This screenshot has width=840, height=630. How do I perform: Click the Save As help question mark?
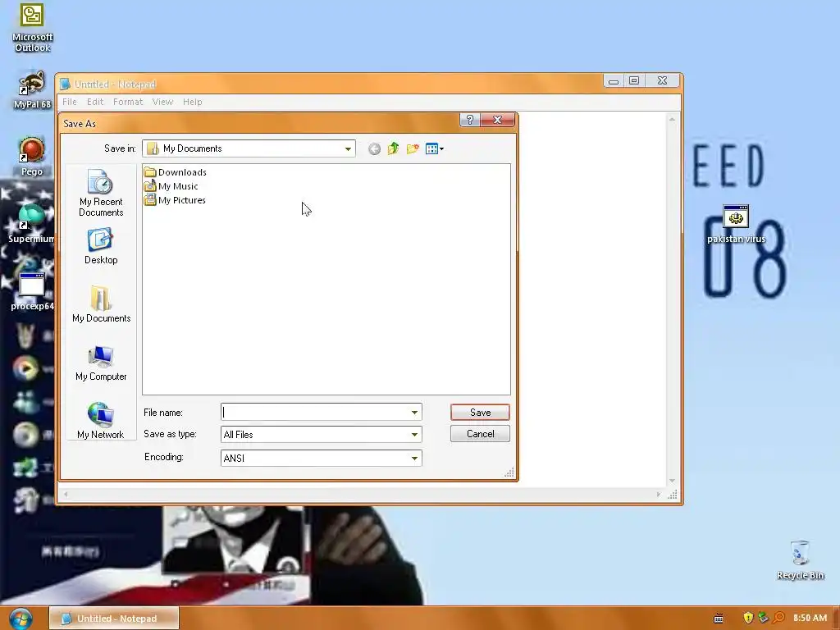(470, 120)
